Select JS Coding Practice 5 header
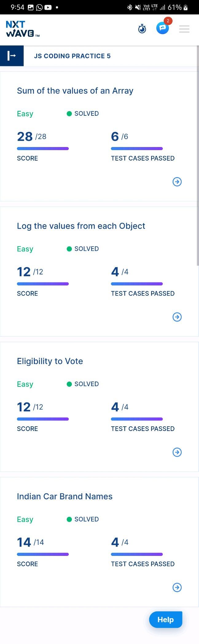 point(72,56)
